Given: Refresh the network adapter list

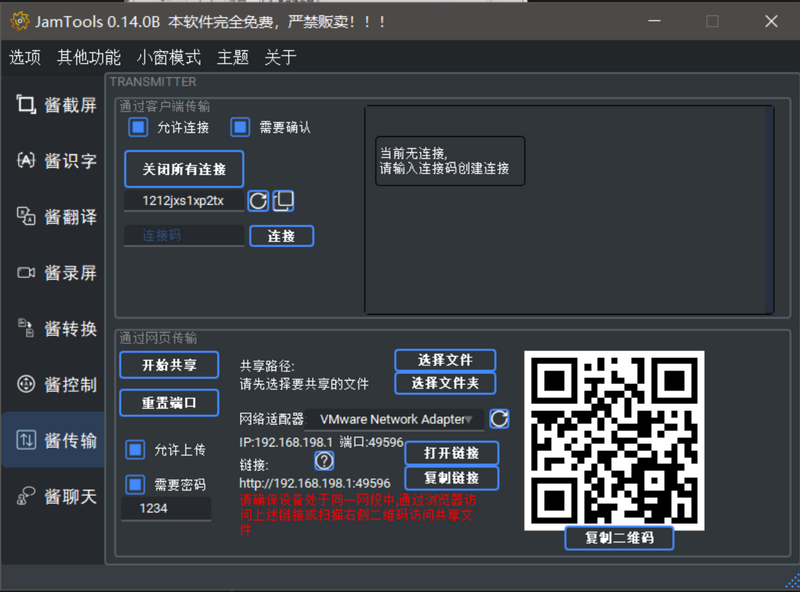Looking at the screenshot, I should pyautogui.click(x=499, y=419).
